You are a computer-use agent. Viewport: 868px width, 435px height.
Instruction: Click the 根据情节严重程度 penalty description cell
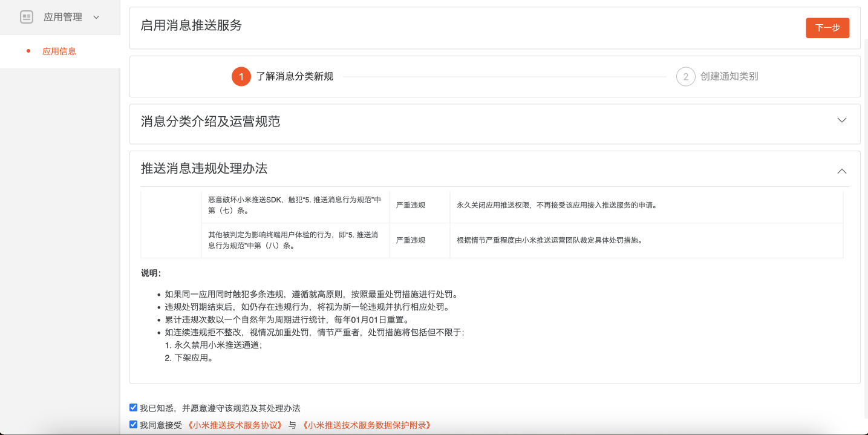tap(549, 240)
